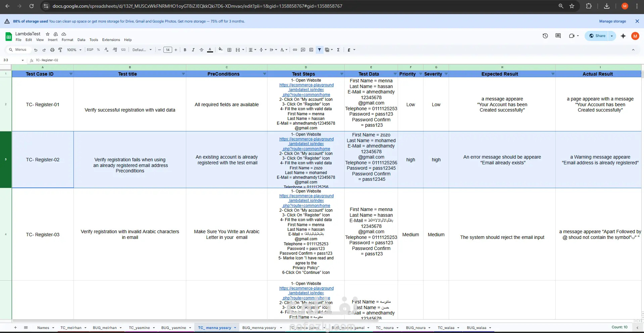
Task: Undo the last action
Action: (x=36, y=50)
